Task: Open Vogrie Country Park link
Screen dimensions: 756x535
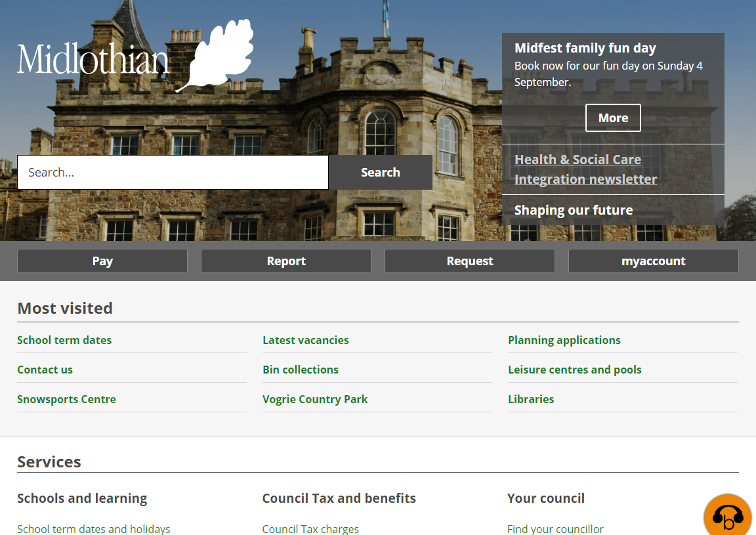Action: click(x=315, y=399)
